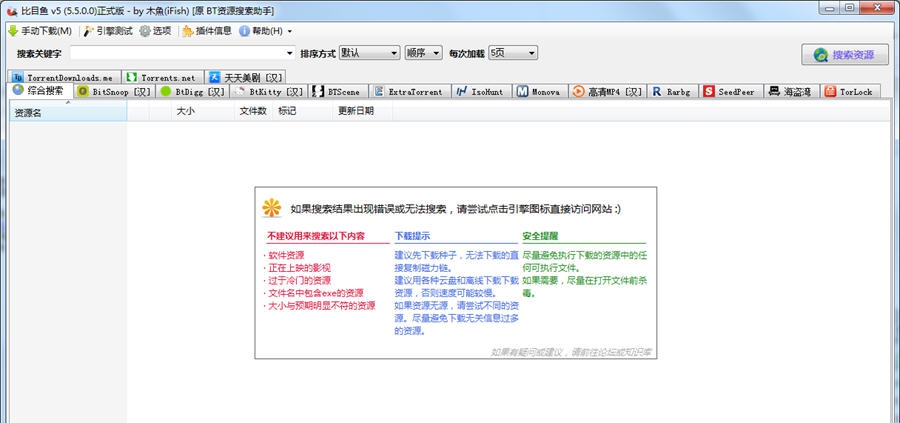This screenshot has height=423, width=900.
Task: Click the BTScene tab icon
Action: pos(317,91)
